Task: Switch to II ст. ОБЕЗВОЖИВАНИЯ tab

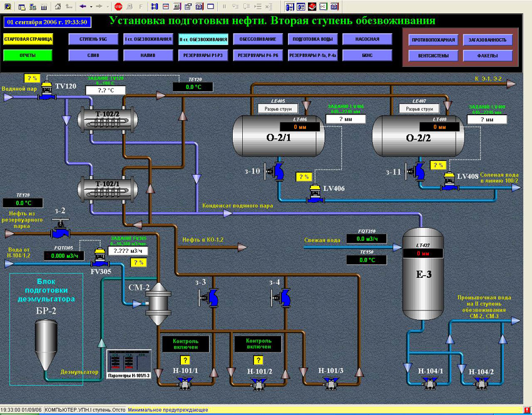Action: pyautogui.click(x=203, y=39)
